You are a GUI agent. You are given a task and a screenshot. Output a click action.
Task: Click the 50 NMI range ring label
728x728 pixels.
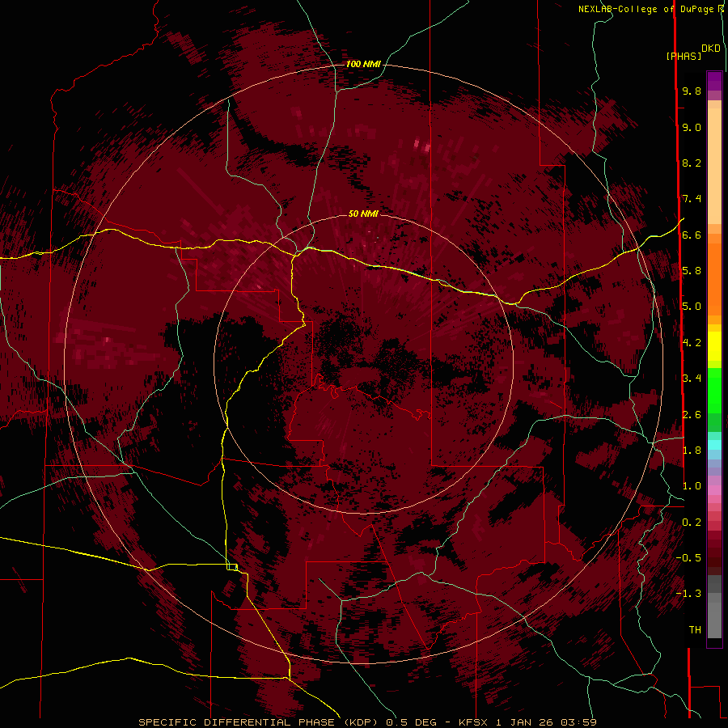pyautogui.click(x=363, y=214)
